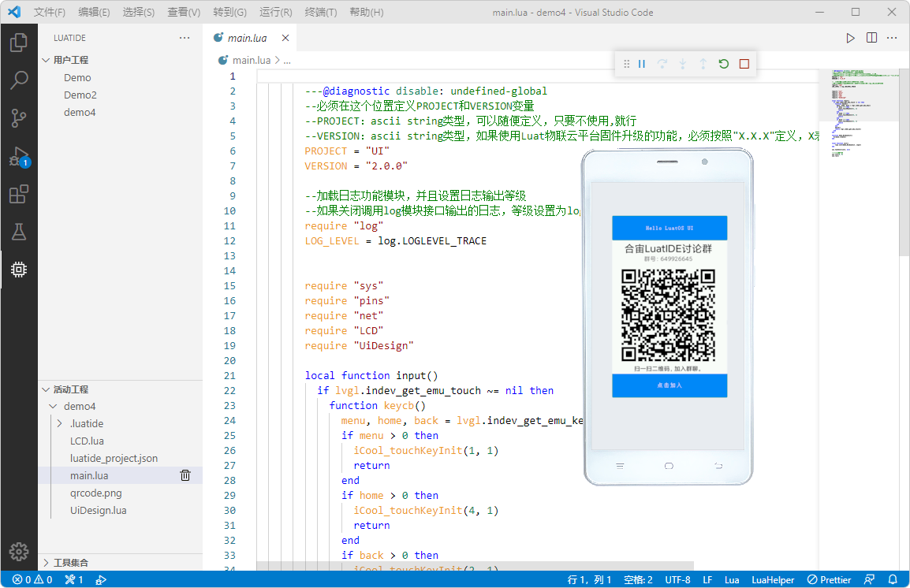Click the debug Step Into arrow
910x588 pixels.
683,64
